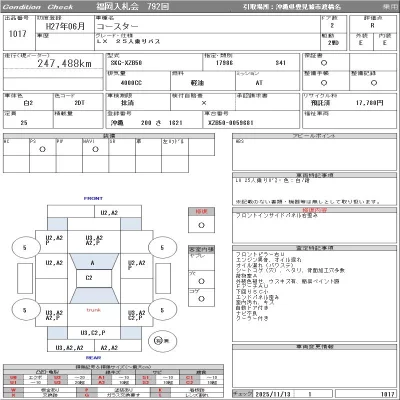Click the blue 'FRONT' diagram label
Image resolution: width=400 pixels, height=400 pixels.
[93, 198]
